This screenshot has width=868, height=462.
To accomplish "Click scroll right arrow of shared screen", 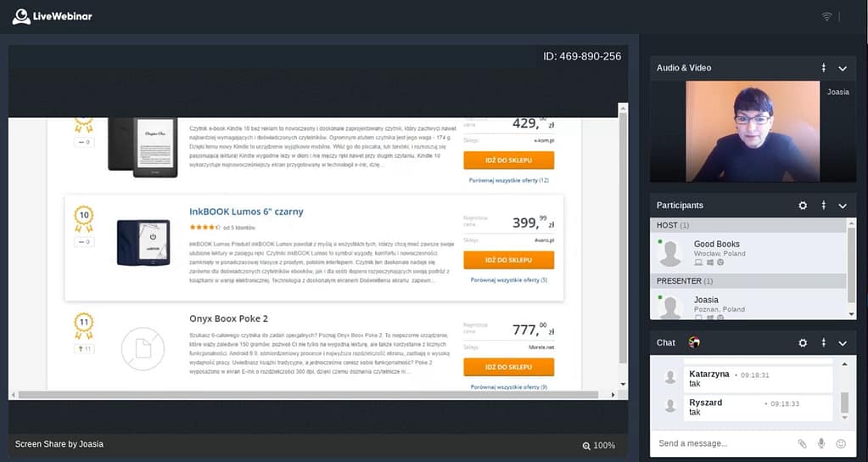I will (x=613, y=395).
